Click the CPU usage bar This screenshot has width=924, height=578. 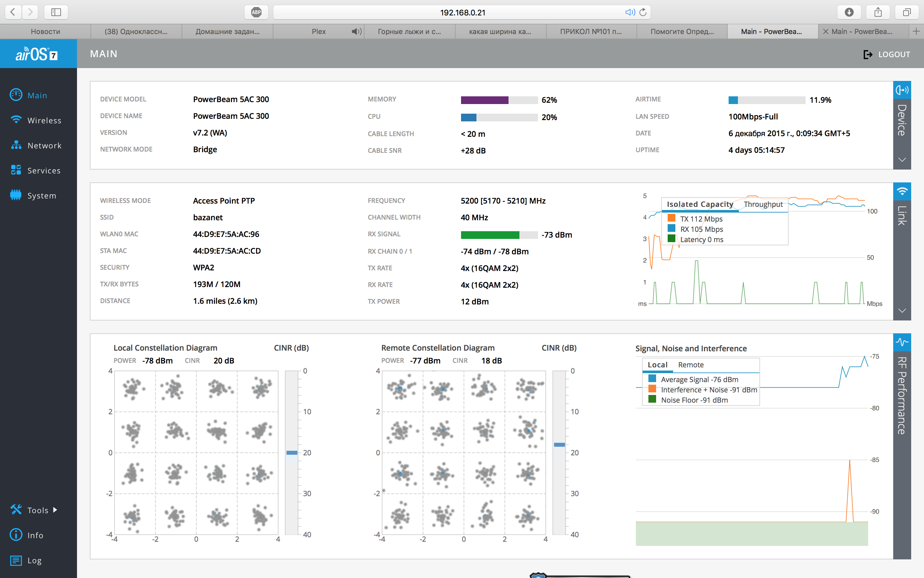[x=499, y=117]
